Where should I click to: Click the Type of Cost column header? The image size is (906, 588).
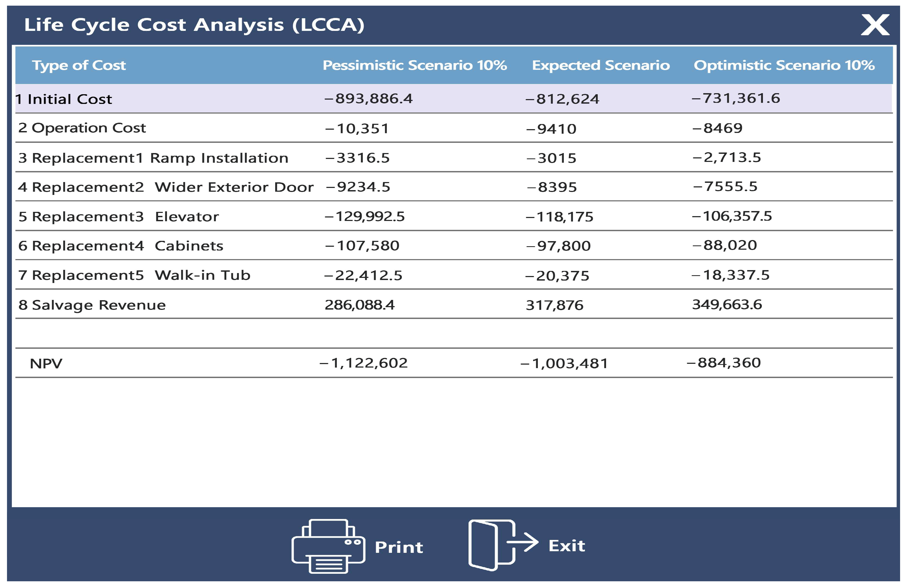[x=79, y=66]
